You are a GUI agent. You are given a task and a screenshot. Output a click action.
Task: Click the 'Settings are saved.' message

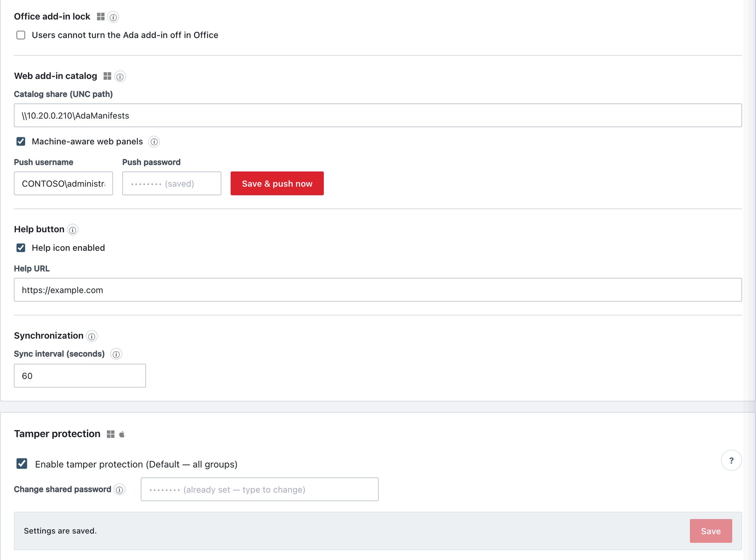tap(60, 531)
